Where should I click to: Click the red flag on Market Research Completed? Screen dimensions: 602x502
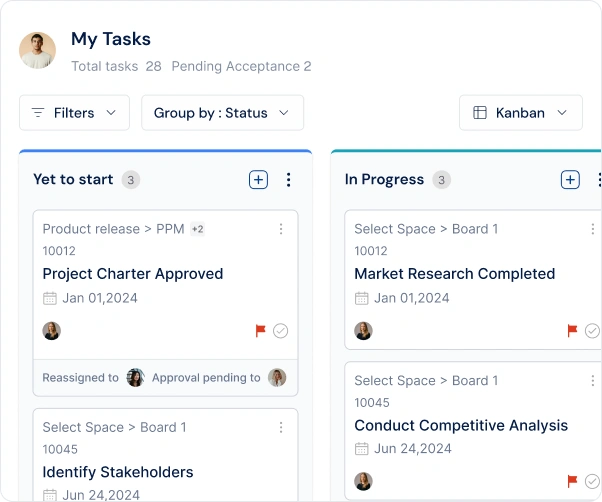pyautogui.click(x=572, y=330)
